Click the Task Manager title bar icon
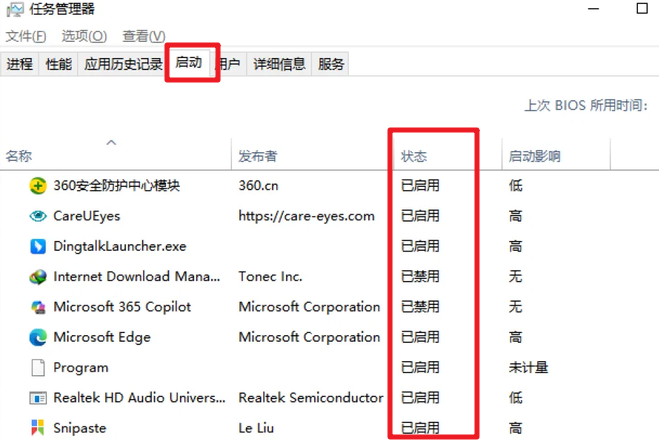The width and height of the screenshot is (659, 440). [15, 9]
